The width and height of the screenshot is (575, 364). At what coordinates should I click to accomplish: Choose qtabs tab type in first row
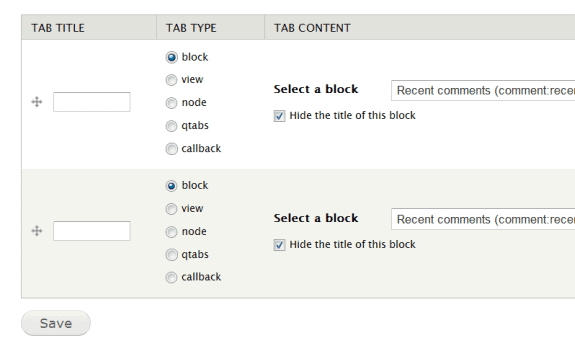click(x=171, y=126)
